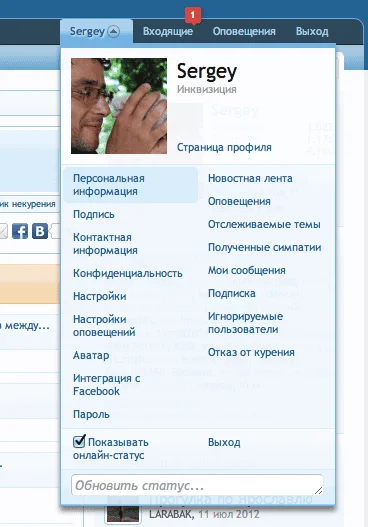This screenshot has width=368, height=527.
Task: Open Игнорируемые пользователи link
Action: [x=245, y=323]
